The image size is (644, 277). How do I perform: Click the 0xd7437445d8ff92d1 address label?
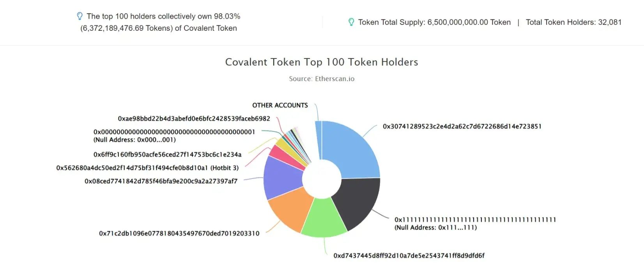click(x=409, y=256)
